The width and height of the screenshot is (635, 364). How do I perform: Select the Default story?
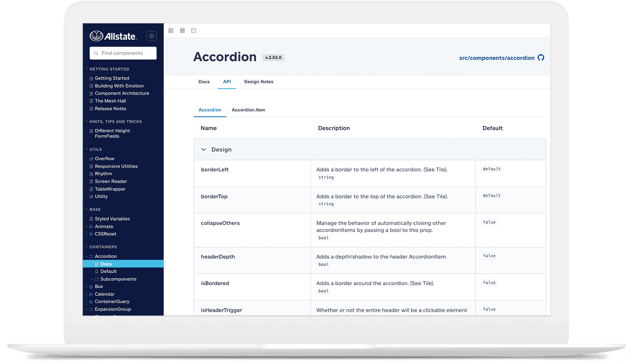click(108, 271)
